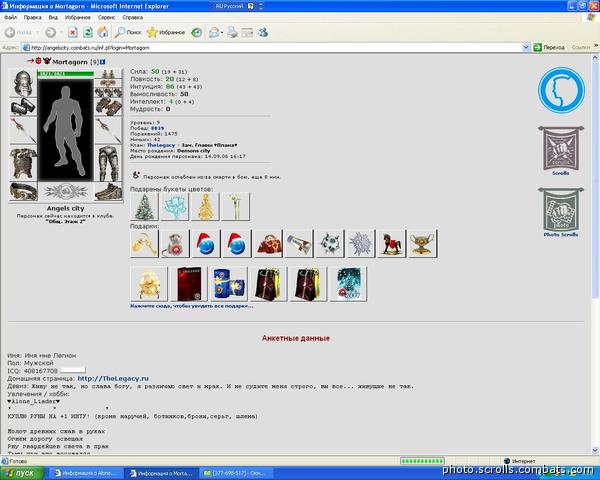Click the Christmas tree bouquet gift
Screen dimensions: 600x480
(144, 207)
